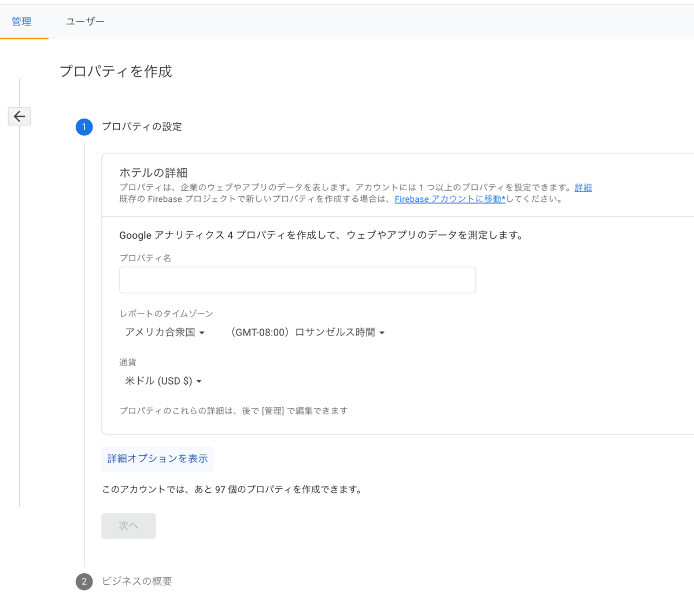Image resolution: width=694 pixels, height=616 pixels.
Task: Click the country dropdown arrow
Action: point(203,332)
